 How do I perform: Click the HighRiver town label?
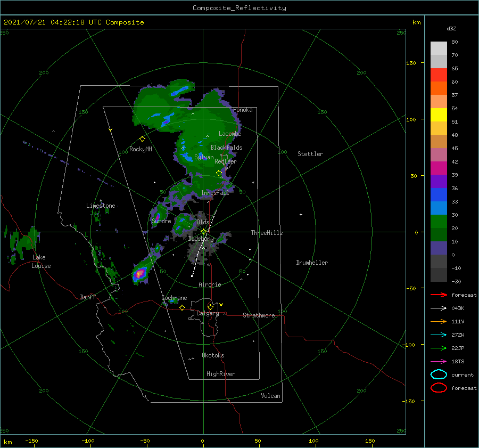coord(221,374)
